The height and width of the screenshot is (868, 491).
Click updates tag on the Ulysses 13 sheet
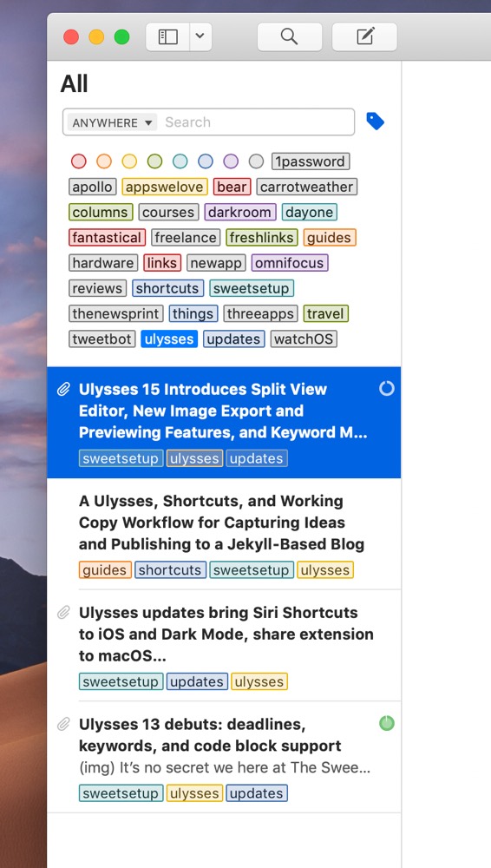(x=256, y=793)
